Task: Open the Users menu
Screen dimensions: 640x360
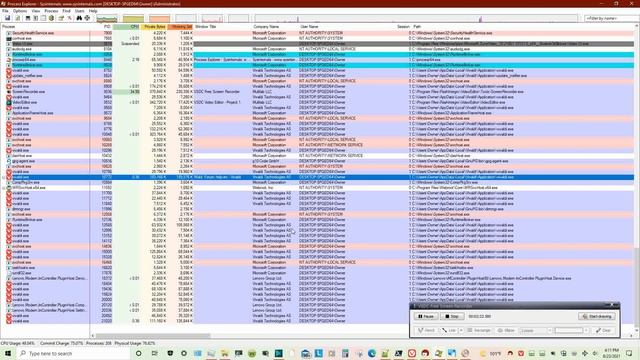Action: click(x=80, y=11)
